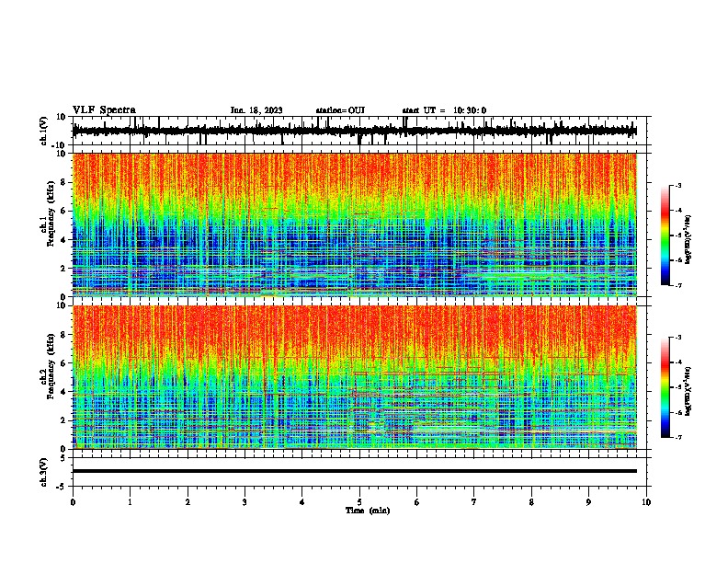
Task: Click the "5" tick on ch.3(V) axis
Action: [x=63, y=458]
